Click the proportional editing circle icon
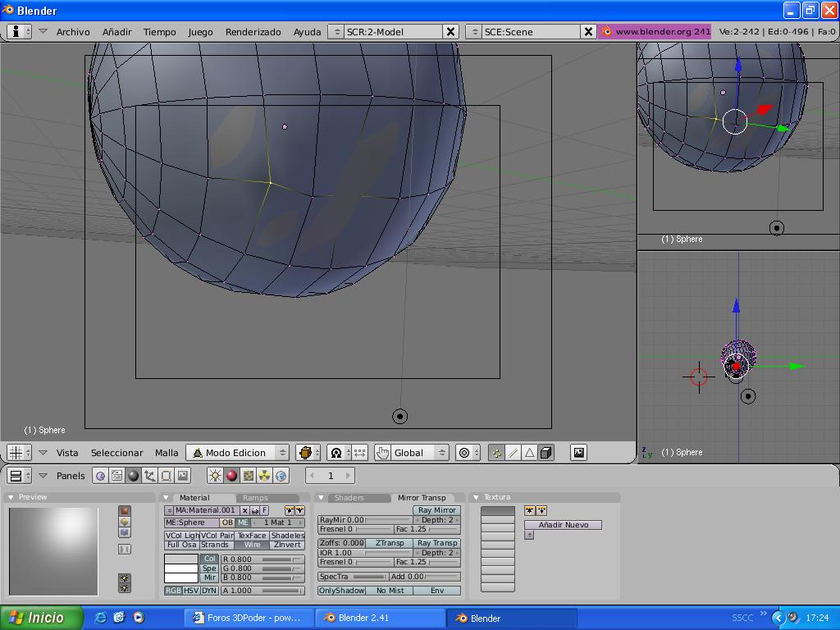The height and width of the screenshot is (630, 840). [464, 453]
